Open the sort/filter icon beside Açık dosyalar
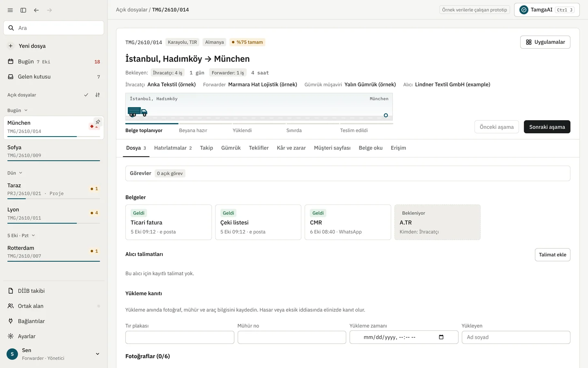588x368 pixels. pos(98,95)
